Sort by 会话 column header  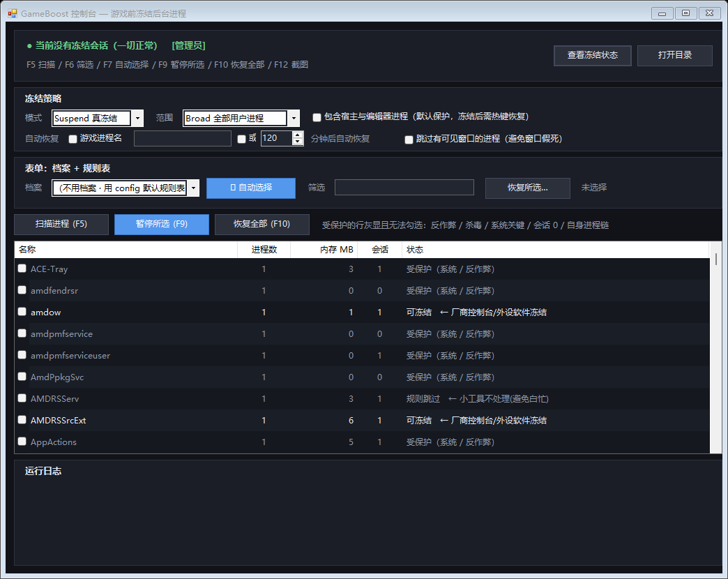tap(380, 250)
